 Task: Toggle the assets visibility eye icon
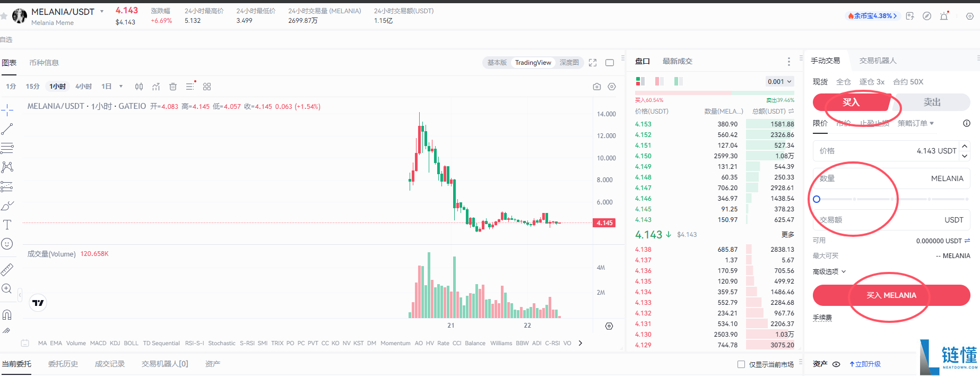click(x=836, y=364)
